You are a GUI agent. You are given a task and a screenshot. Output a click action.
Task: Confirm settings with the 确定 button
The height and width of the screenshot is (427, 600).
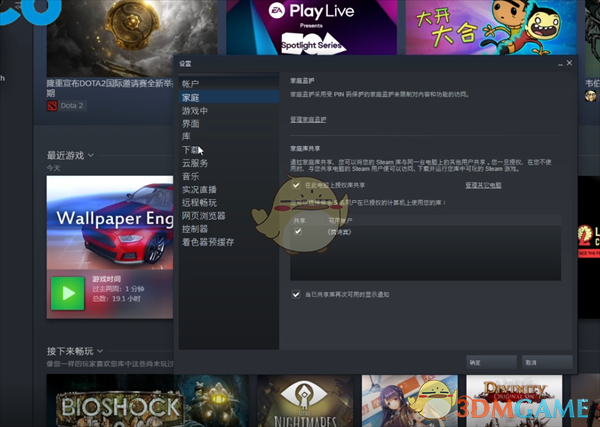click(x=491, y=362)
